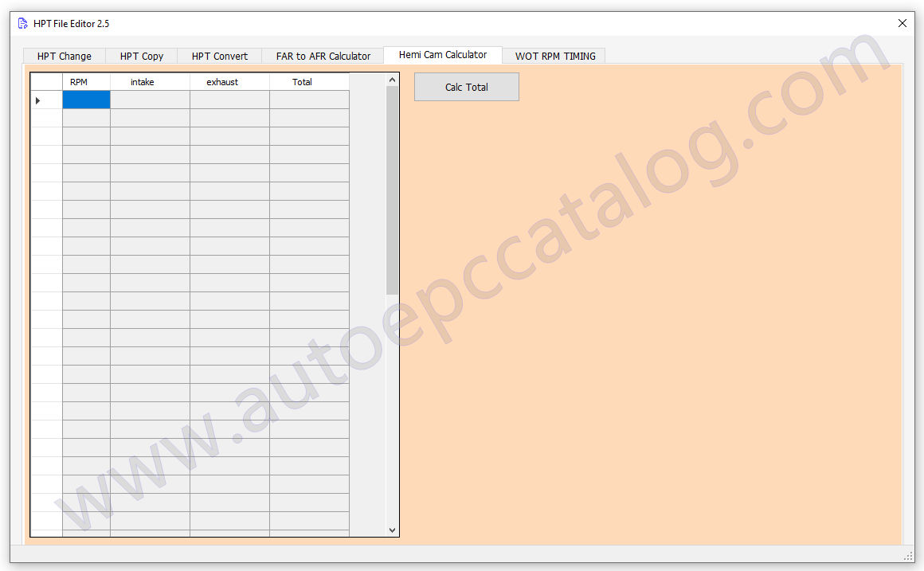Go to FAR to AFR Calculator tab

[x=323, y=56]
